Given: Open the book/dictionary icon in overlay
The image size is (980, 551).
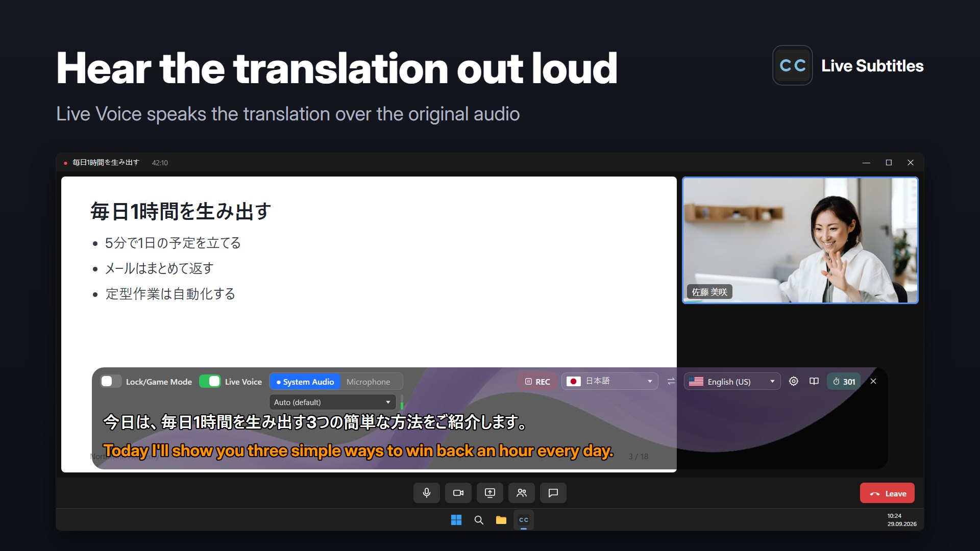Looking at the screenshot, I should click(814, 381).
